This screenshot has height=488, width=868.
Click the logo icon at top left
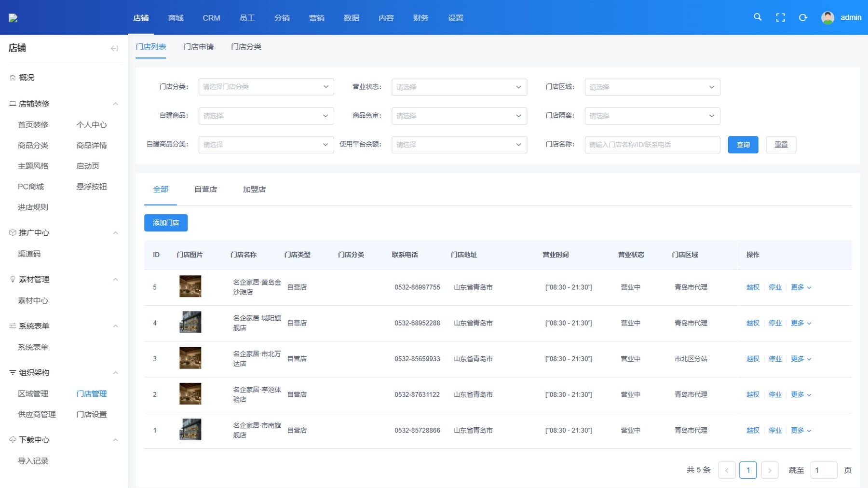[13, 18]
